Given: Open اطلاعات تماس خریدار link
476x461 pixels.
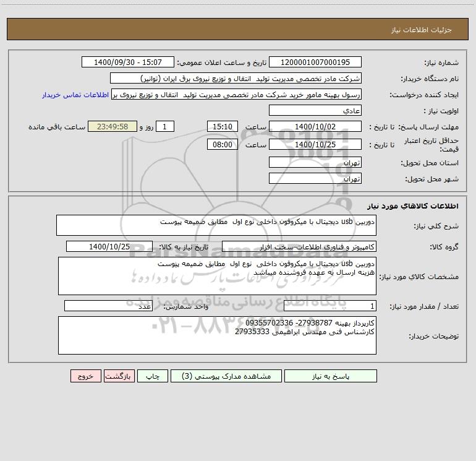Looking at the screenshot, I should coord(75,95).
